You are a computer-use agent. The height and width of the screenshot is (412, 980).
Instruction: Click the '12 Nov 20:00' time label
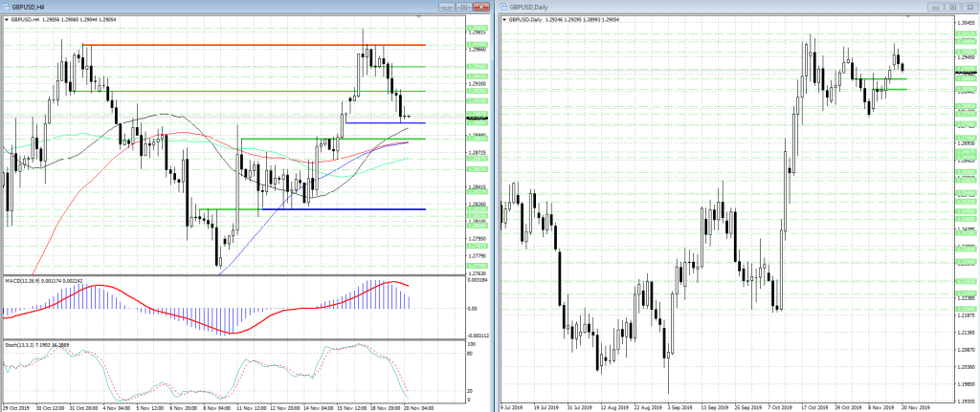pyautogui.click(x=283, y=407)
